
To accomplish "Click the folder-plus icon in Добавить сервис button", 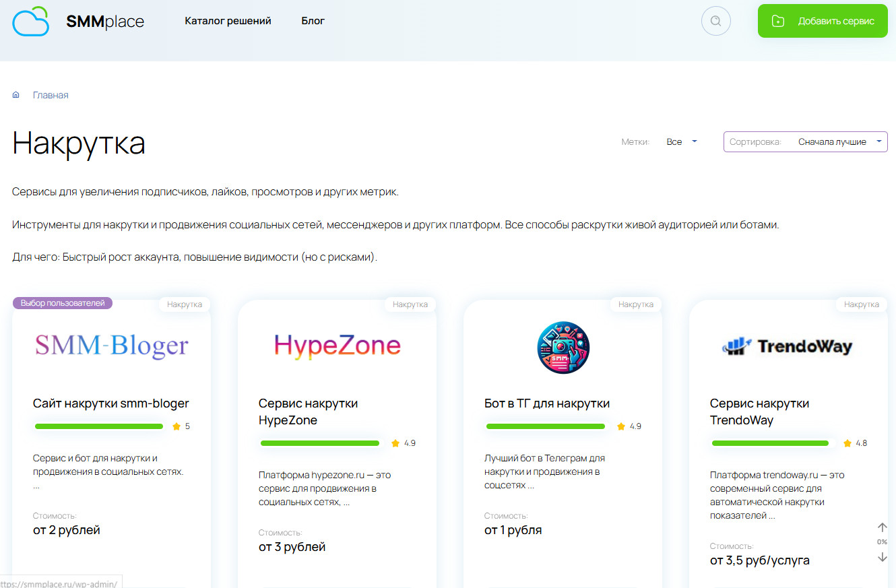I will [777, 21].
